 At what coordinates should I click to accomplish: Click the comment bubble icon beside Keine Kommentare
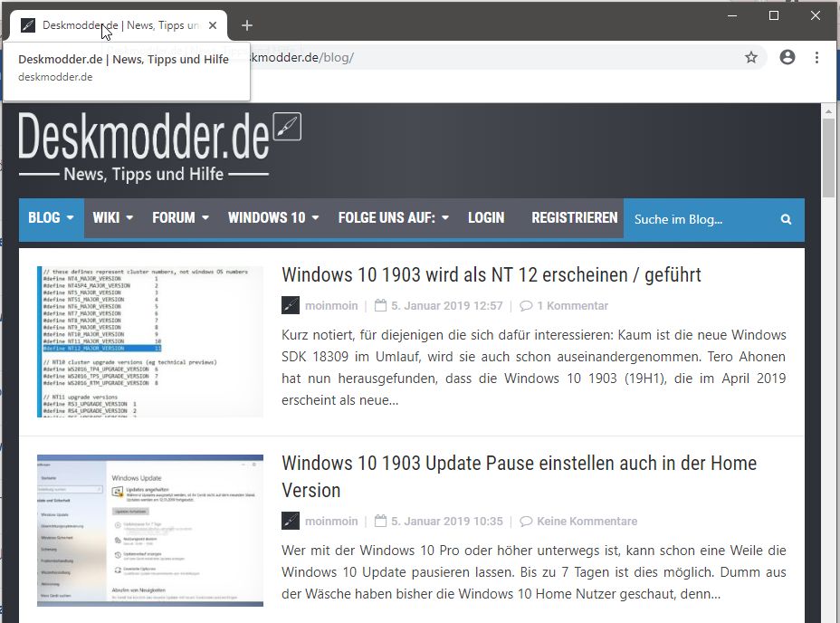526,522
